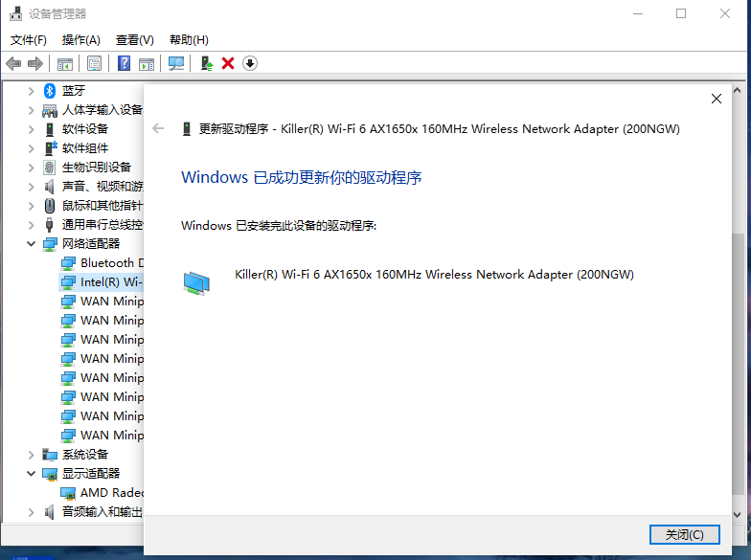
Task: Expand the 生物识别设备 category
Action: click(x=31, y=168)
